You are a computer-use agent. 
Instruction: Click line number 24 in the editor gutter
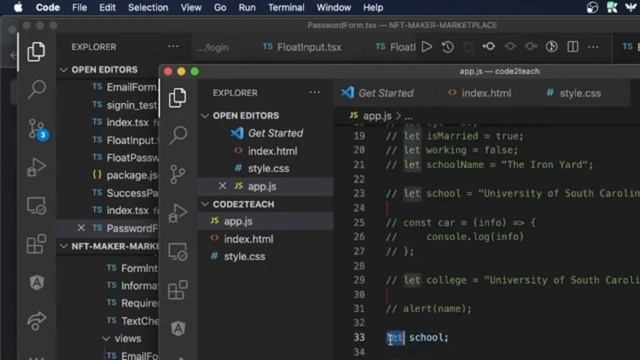coord(359,208)
